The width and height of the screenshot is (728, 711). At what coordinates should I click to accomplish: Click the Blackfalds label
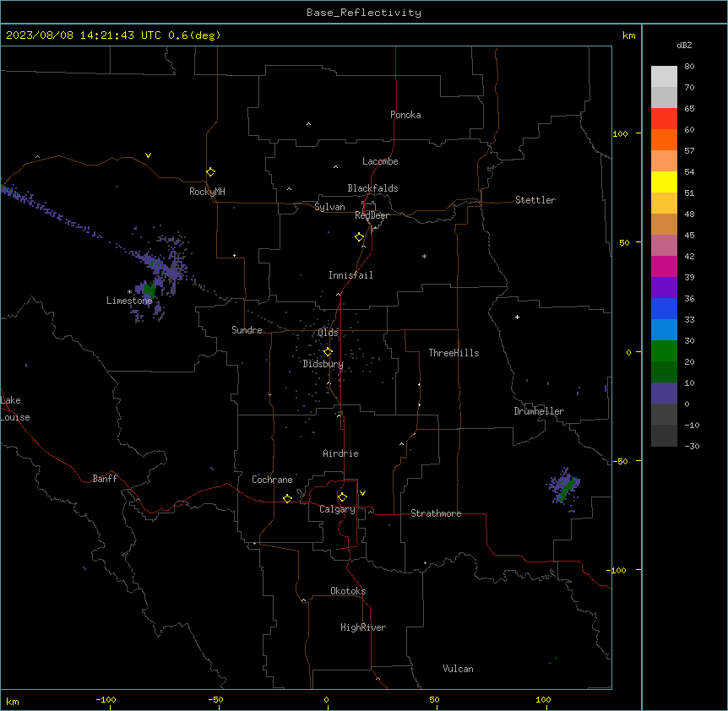pos(372,188)
